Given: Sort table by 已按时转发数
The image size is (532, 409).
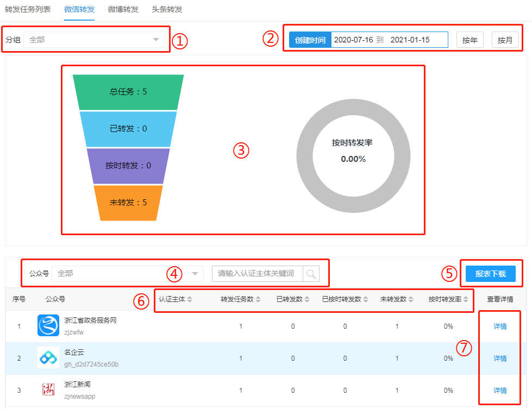Looking at the screenshot, I should coord(345,299).
